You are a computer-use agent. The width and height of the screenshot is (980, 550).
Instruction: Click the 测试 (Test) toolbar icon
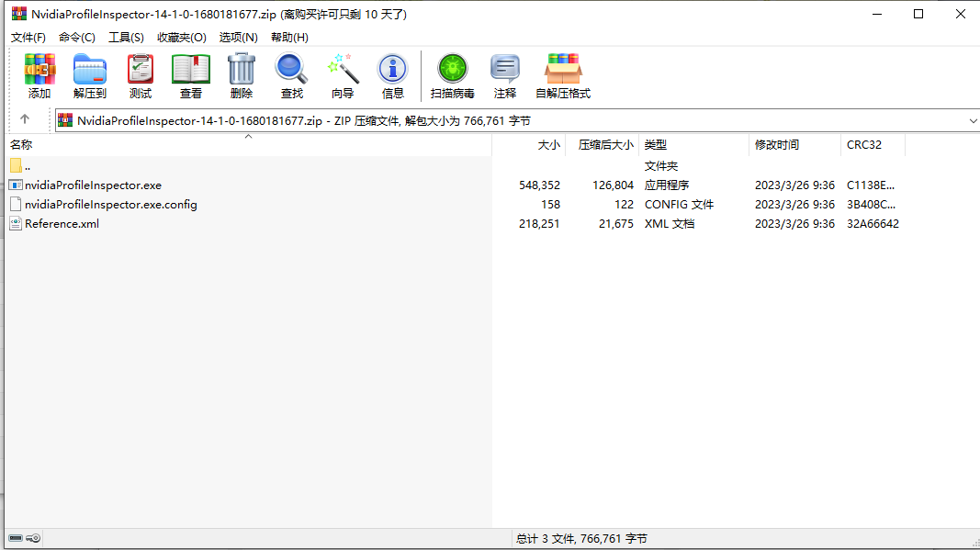pos(140,69)
